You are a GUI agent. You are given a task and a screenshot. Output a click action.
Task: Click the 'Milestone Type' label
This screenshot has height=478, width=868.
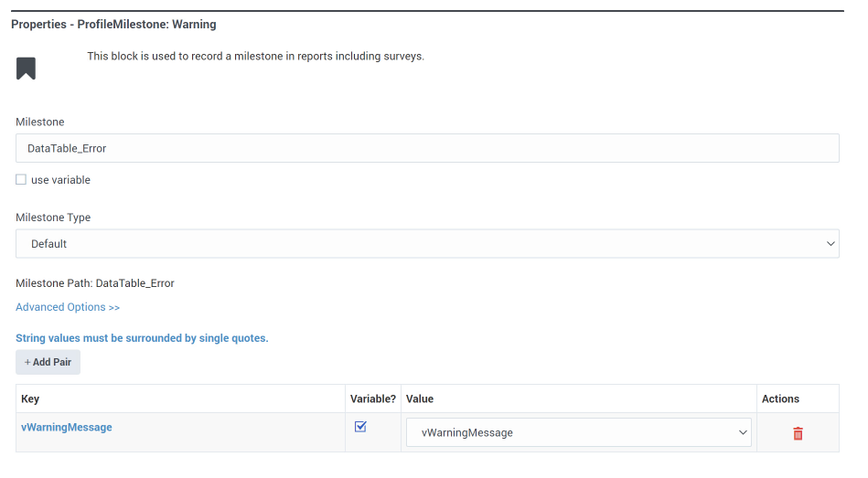click(53, 218)
